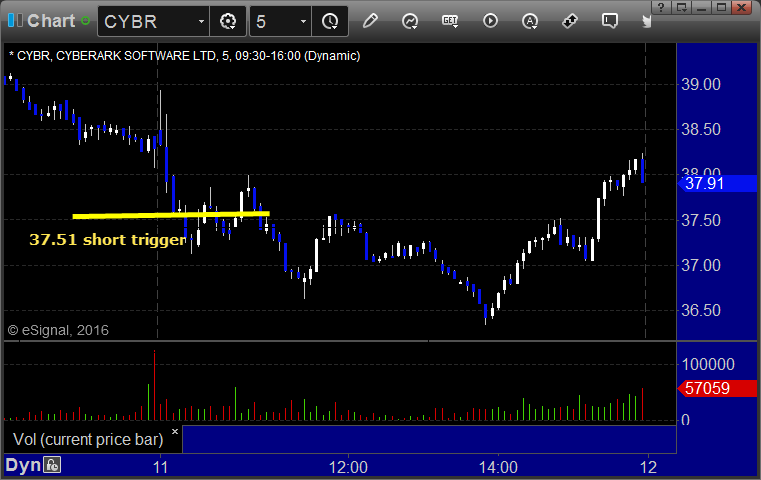Click the bar replay play icon
The width and height of the screenshot is (761, 480).
[x=490, y=21]
